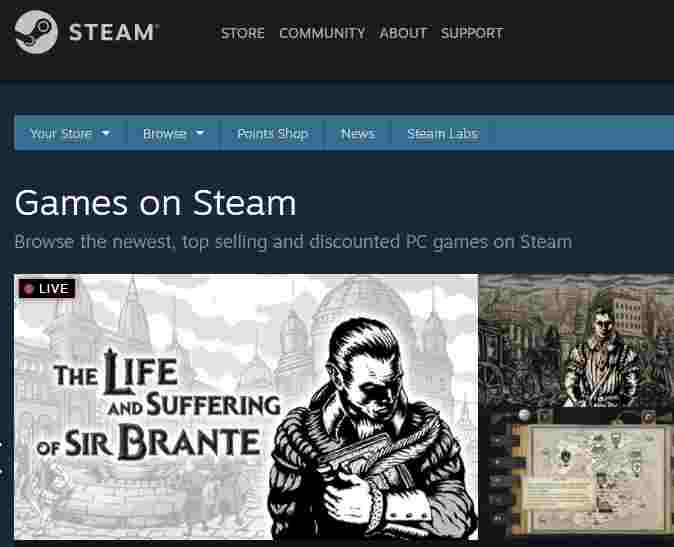674x547 pixels.
Task: Expand the Browse dropdown
Action: coord(174,134)
